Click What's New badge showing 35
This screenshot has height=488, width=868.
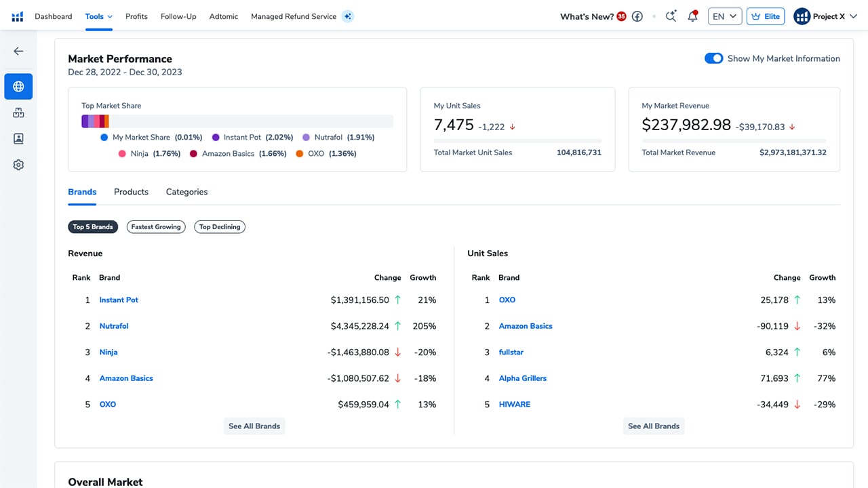tap(621, 16)
